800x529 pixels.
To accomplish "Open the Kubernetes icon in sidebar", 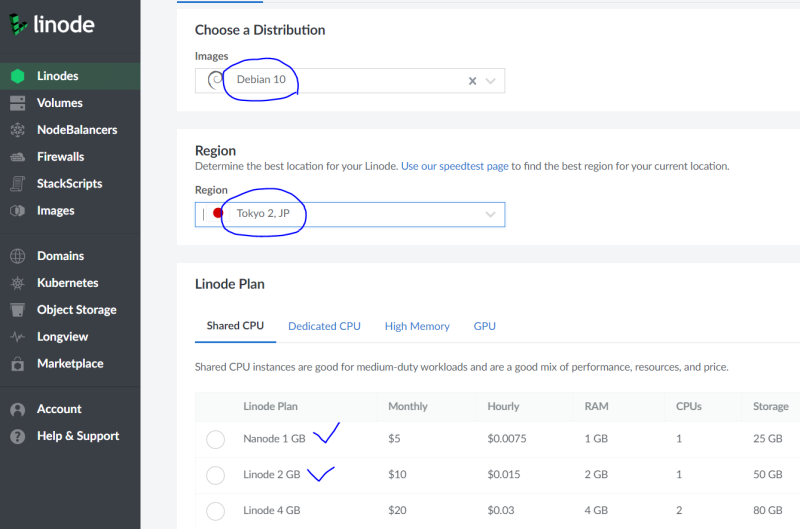I will pos(17,283).
